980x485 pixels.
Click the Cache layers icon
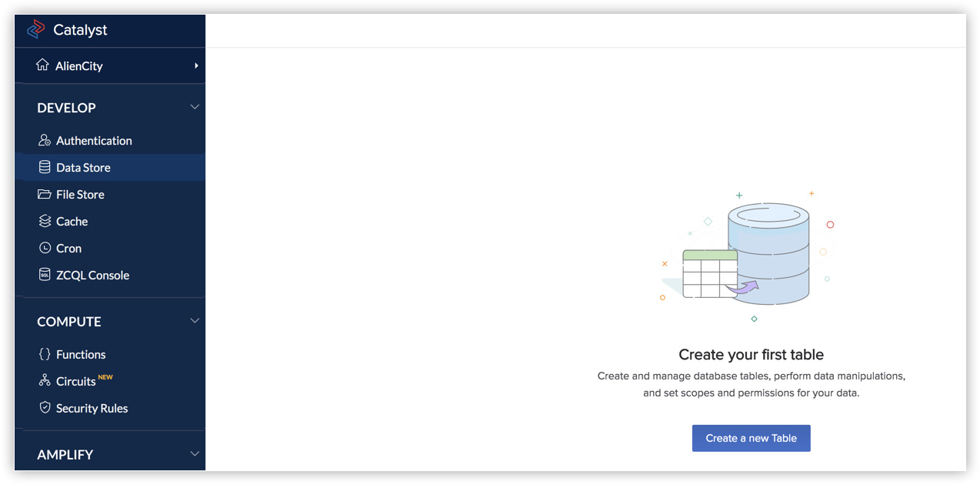coord(45,222)
